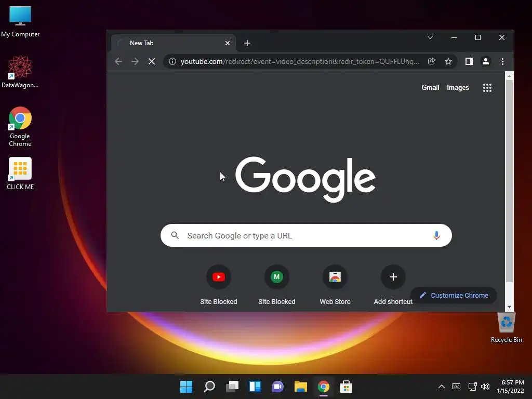This screenshot has height=399, width=532.
Task: Select the New Tab tab
Action: point(173,43)
